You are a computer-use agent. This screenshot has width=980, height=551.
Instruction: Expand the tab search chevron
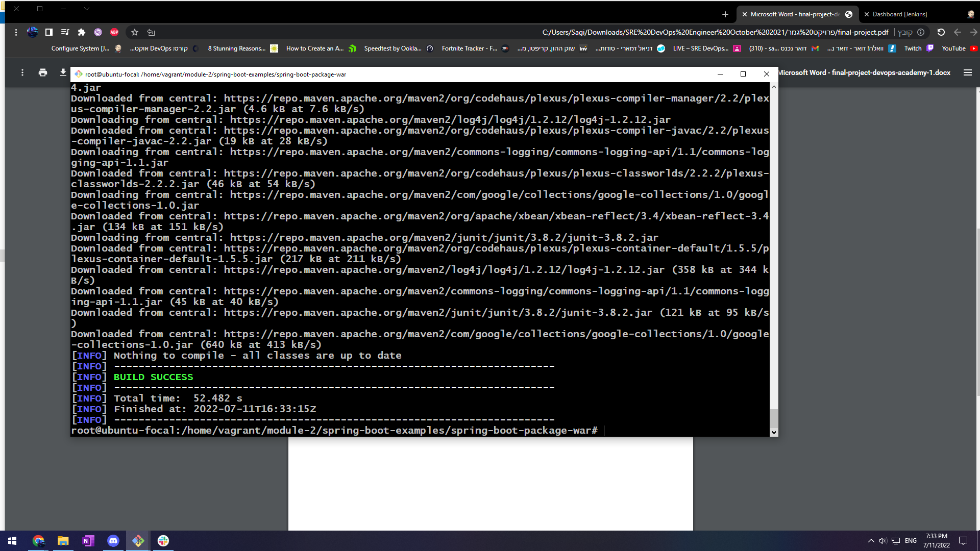(x=87, y=9)
